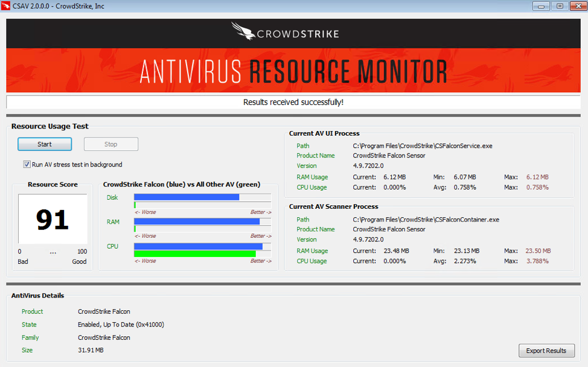Click the State value 'Enabled, Up To Date (0x41000)'
Viewport: 588px width, 367px height.
click(121, 325)
